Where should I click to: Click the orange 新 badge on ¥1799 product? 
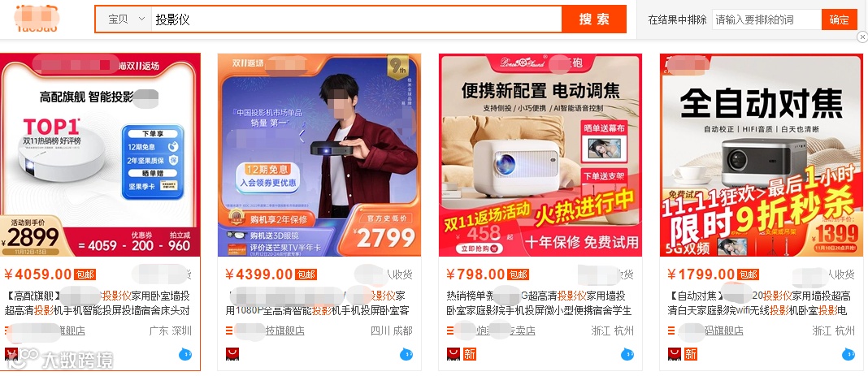click(x=690, y=354)
